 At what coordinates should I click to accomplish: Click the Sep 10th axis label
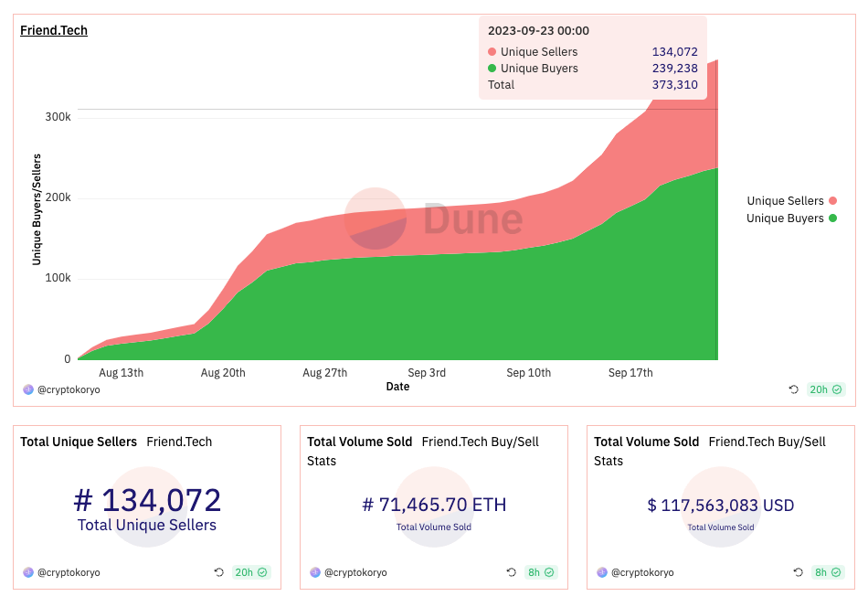click(529, 373)
